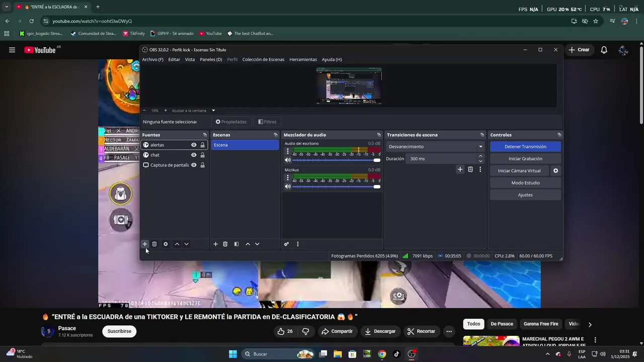Open OBS Ajustes
644x362 pixels.
click(x=525, y=195)
